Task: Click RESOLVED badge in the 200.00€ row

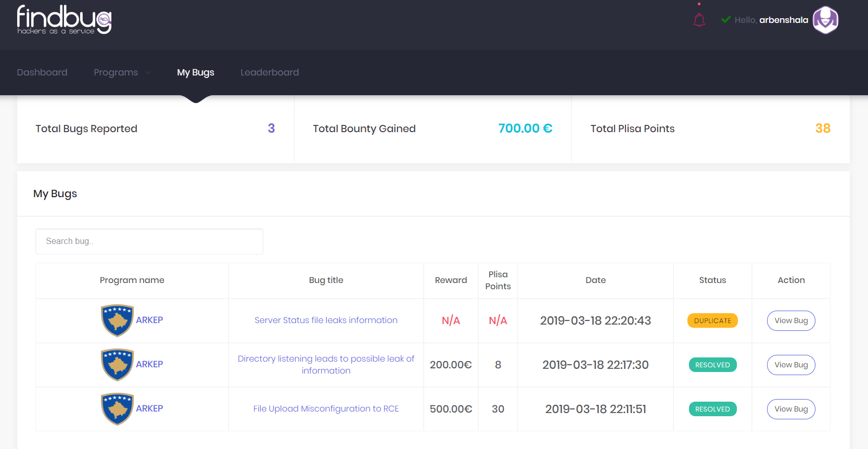Action: 712,365
